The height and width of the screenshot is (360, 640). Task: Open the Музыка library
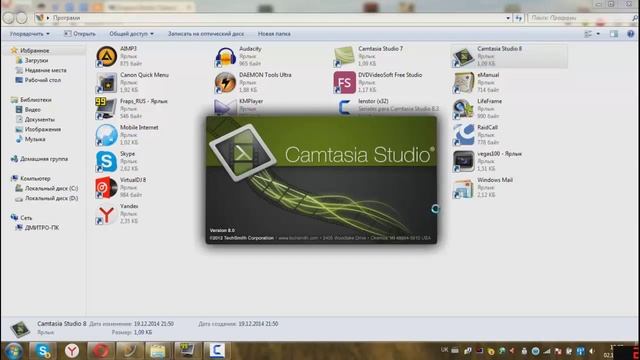click(x=35, y=139)
